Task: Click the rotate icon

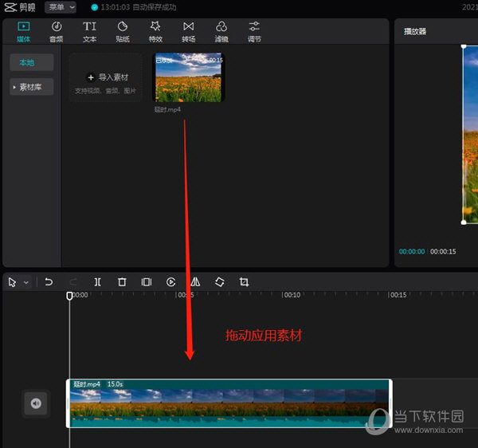Action: point(220,281)
